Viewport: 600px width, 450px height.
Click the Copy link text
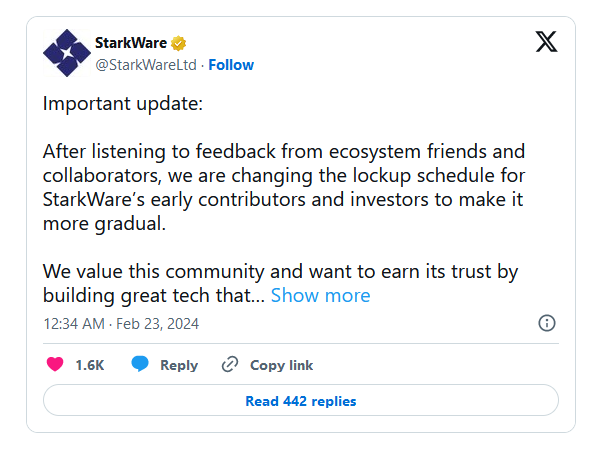[281, 365]
